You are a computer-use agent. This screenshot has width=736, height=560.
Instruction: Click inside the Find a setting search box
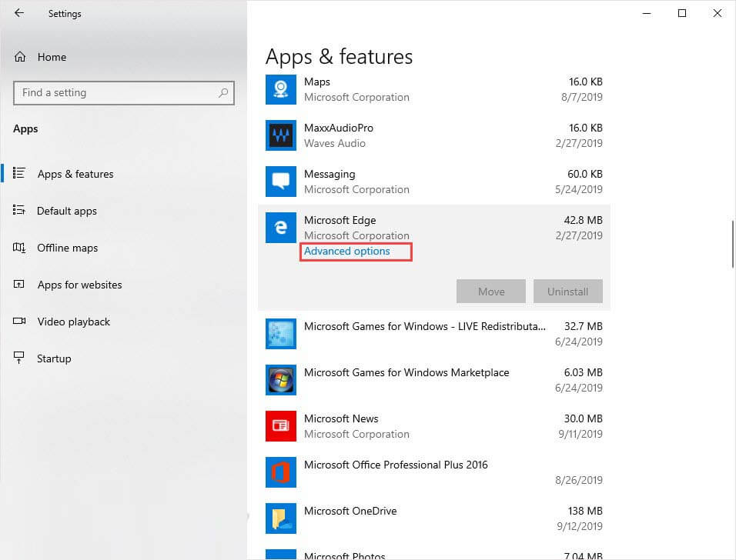pos(123,92)
